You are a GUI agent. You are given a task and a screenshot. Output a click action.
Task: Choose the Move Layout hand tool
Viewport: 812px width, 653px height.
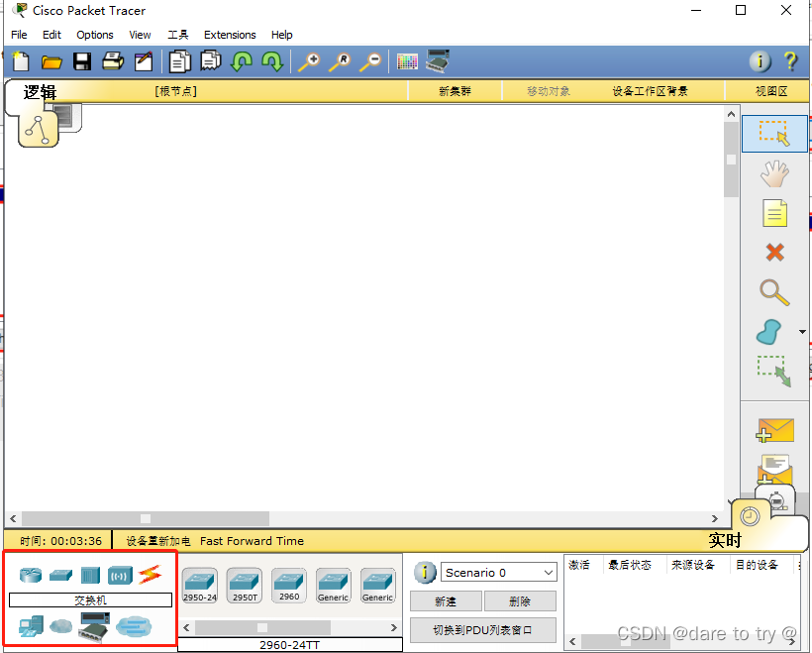click(774, 173)
